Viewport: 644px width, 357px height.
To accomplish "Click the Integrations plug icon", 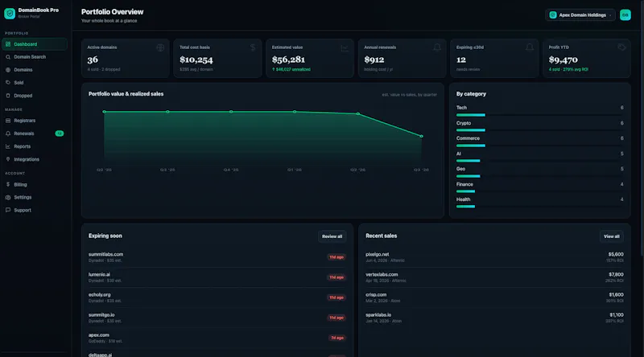I will (x=8, y=159).
